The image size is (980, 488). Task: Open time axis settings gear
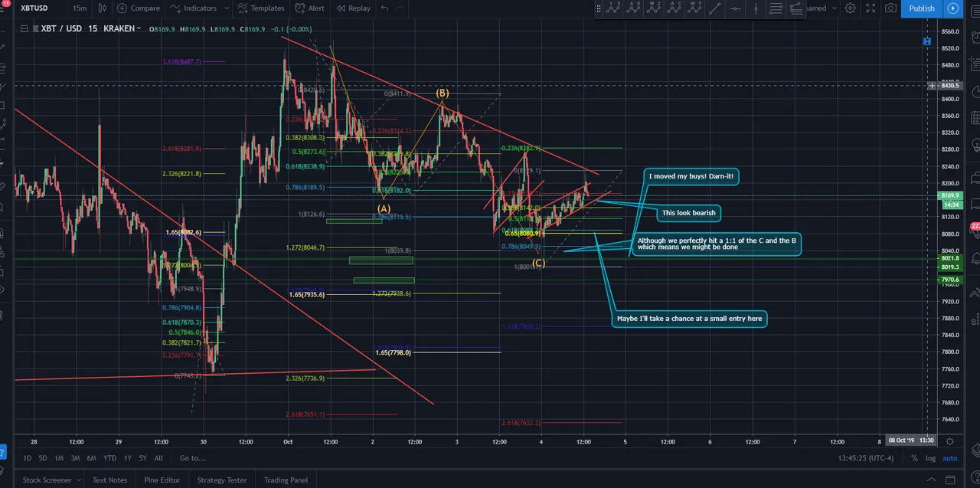pyautogui.click(x=950, y=441)
